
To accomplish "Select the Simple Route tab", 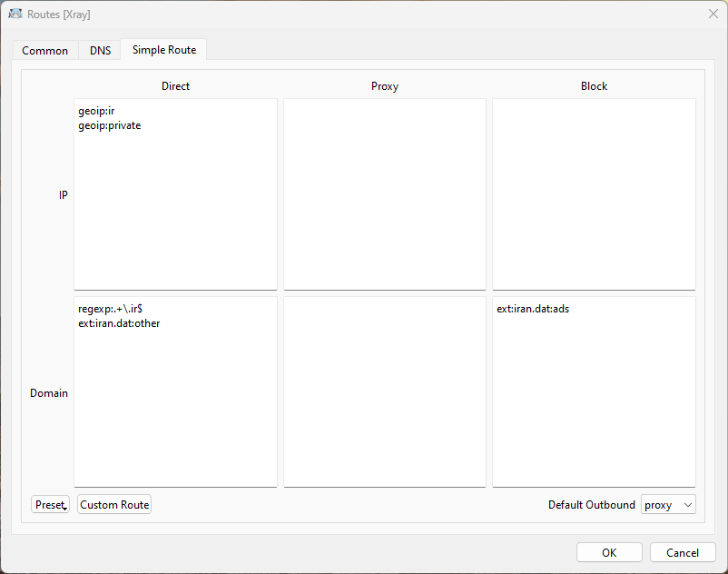I will tap(164, 50).
